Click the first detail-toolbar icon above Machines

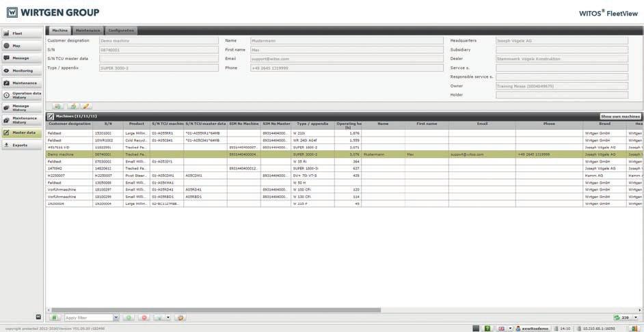pos(58,107)
